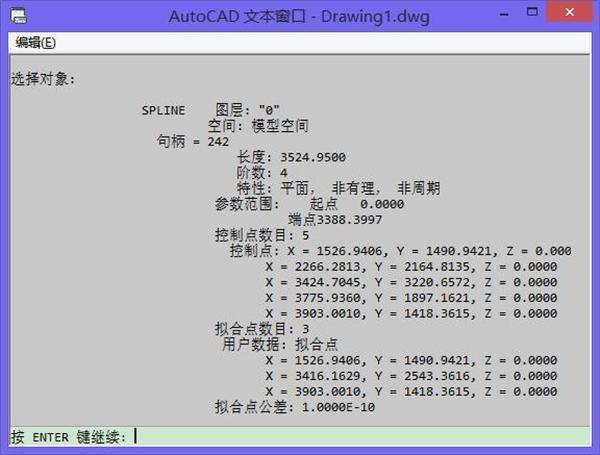Click the 用户数据: 拟合点 line
Viewport: 600px width, 455px height.
tap(280, 345)
